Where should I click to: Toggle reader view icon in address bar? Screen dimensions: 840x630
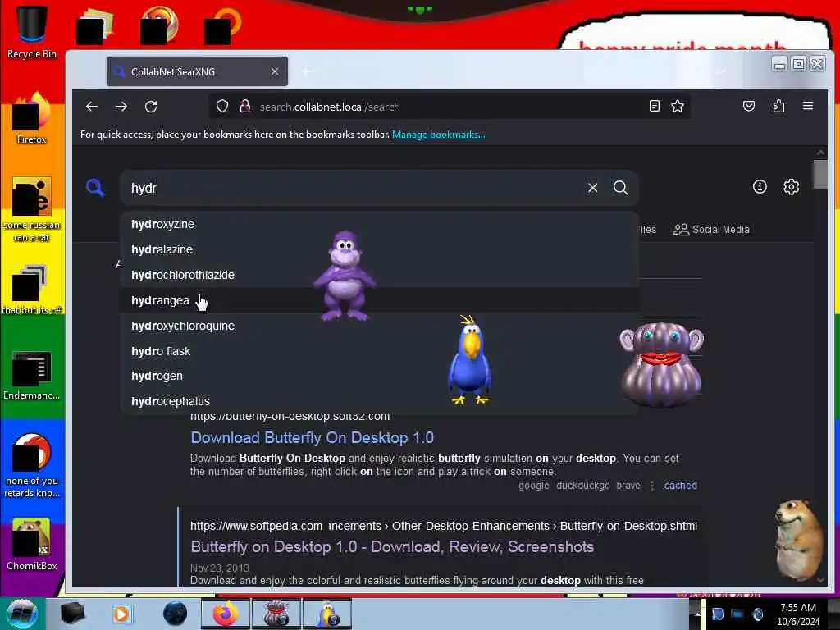pyautogui.click(x=654, y=106)
